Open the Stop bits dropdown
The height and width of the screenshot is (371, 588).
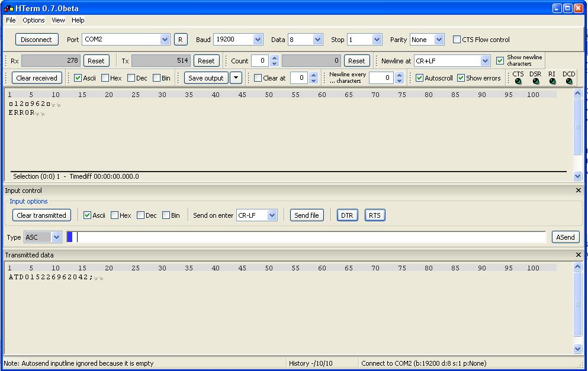[x=377, y=39]
